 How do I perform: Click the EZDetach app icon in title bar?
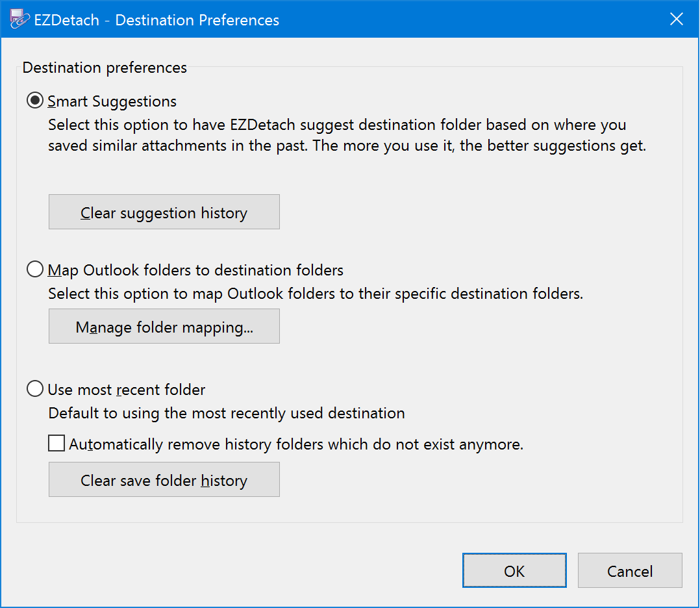coord(19,19)
